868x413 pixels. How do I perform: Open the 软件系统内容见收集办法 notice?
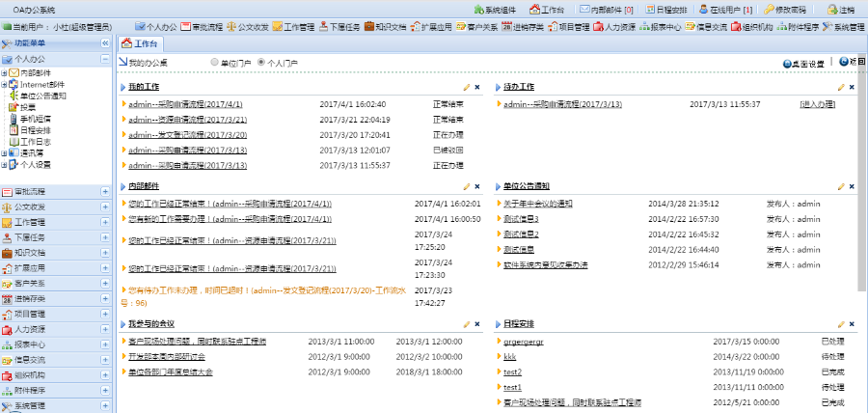click(x=545, y=264)
